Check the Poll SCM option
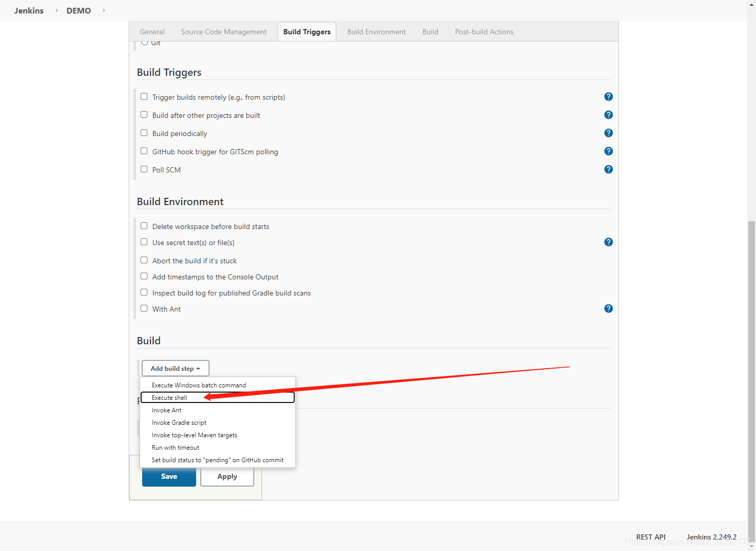Image resolution: width=756 pixels, height=551 pixels. (144, 169)
